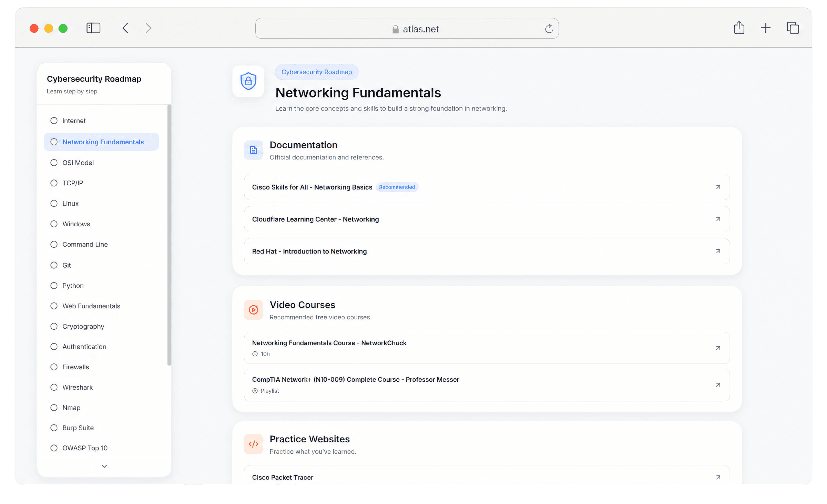Viewport: 827px width, 504px height.
Task: Open external arrow for Cloudflare Learning Center
Action: tap(718, 219)
